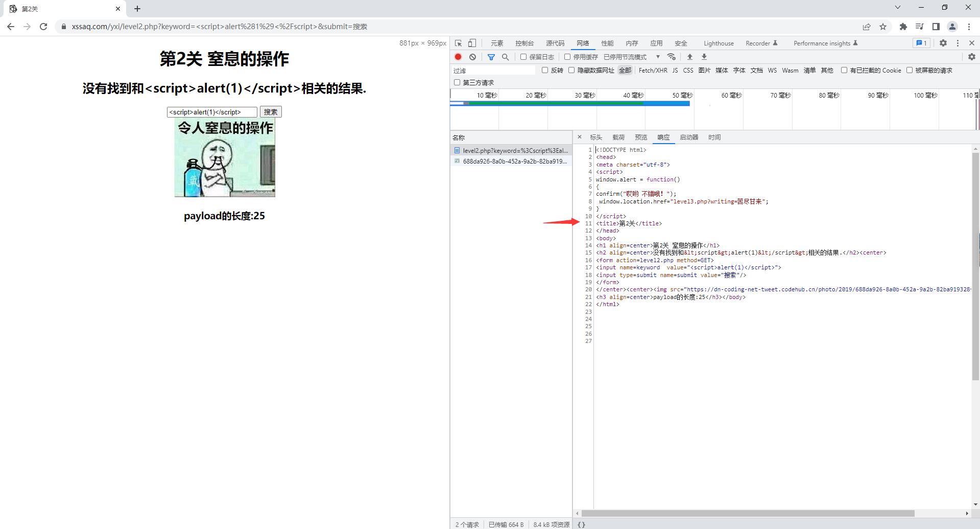The width and height of the screenshot is (980, 529).
Task: Open the 预览 request detail tab
Action: coord(641,137)
